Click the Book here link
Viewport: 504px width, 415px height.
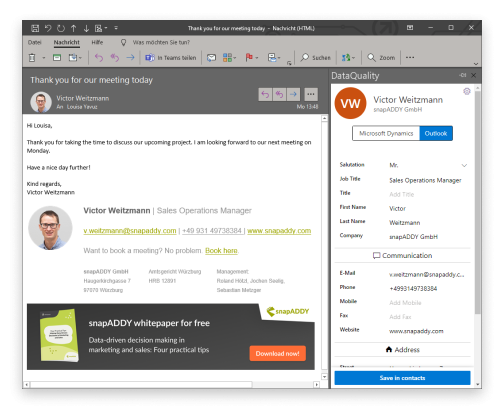221,251
